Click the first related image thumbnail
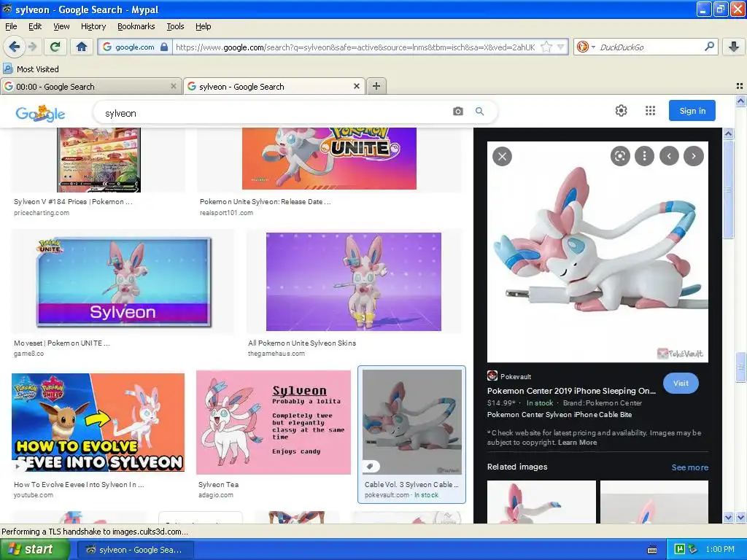The height and width of the screenshot is (560, 747). tap(541, 502)
